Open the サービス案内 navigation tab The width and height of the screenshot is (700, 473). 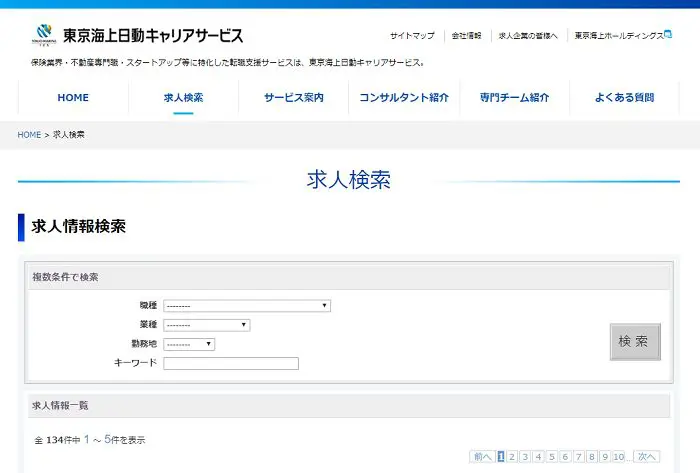(294, 97)
